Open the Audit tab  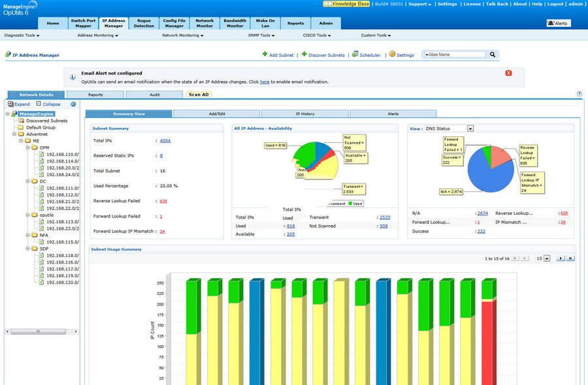coord(154,95)
